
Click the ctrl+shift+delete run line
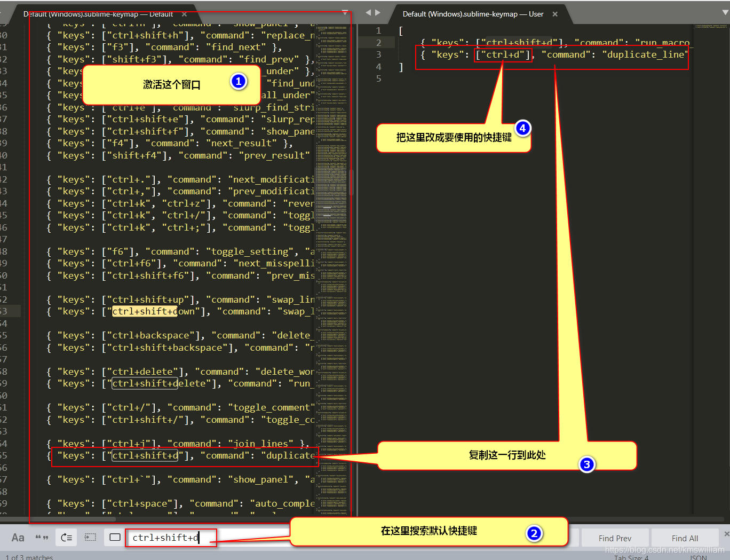click(180, 383)
